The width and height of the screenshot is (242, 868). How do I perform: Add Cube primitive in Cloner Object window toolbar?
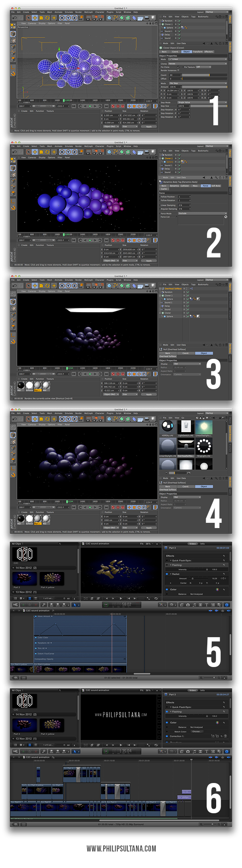pyautogui.click(x=109, y=18)
